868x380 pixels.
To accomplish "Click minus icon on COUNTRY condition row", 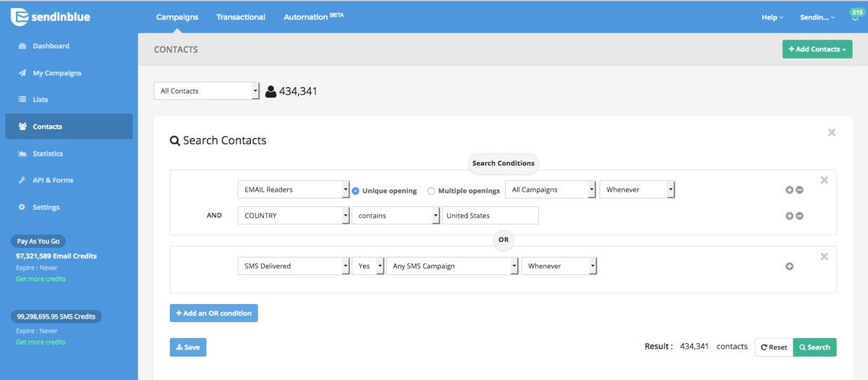I will coord(799,216).
